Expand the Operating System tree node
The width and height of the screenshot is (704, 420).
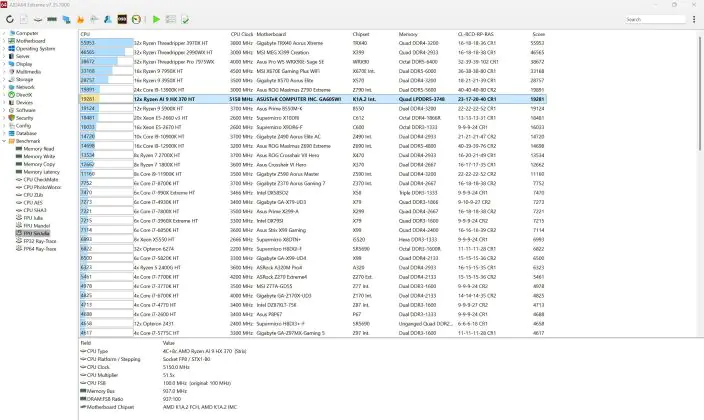click(4, 49)
